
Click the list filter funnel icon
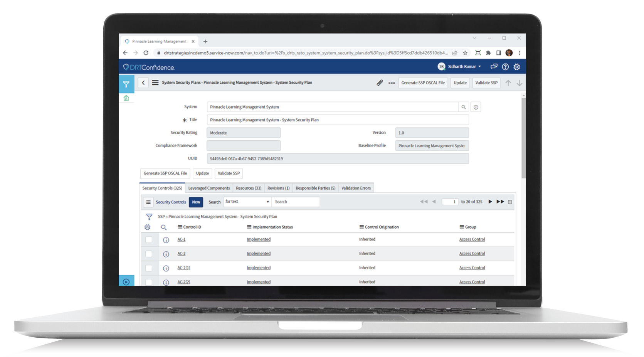149,217
